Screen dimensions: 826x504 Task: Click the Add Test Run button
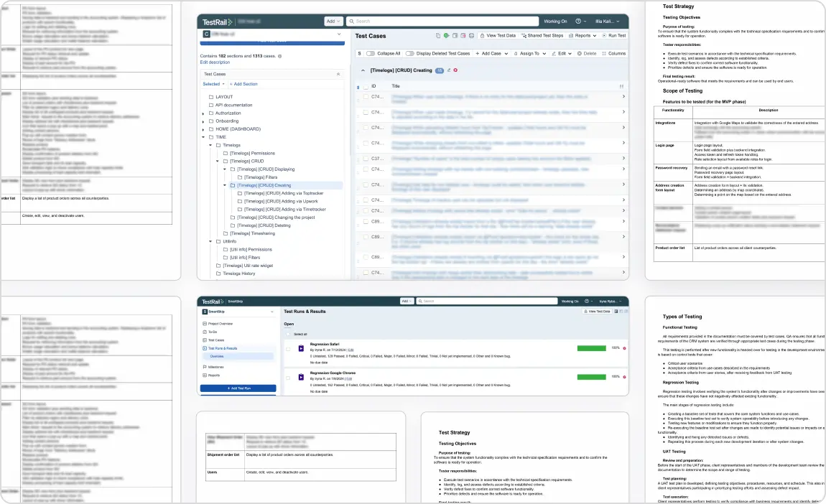click(x=238, y=387)
